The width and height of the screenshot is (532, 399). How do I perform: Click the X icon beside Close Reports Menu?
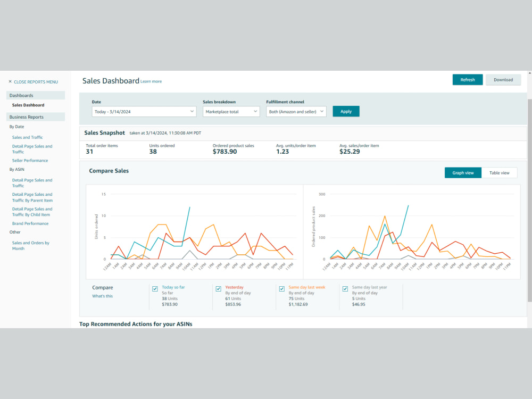tap(10, 81)
